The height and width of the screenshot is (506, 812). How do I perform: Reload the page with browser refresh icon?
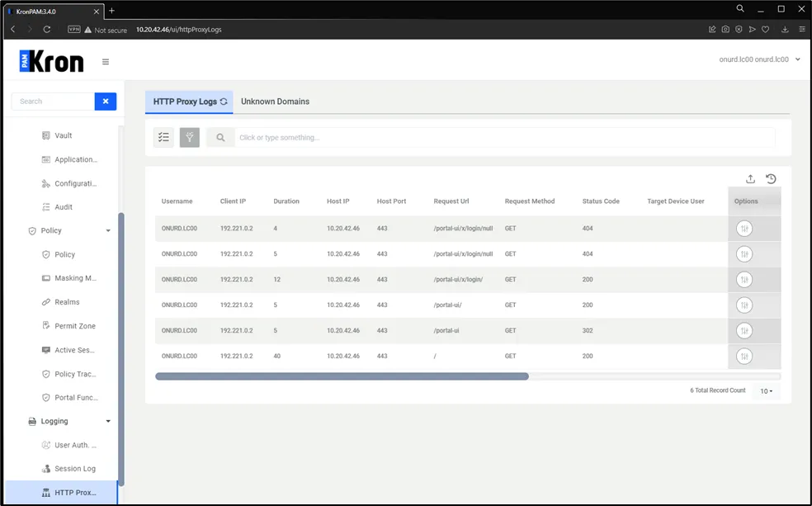[46, 30]
